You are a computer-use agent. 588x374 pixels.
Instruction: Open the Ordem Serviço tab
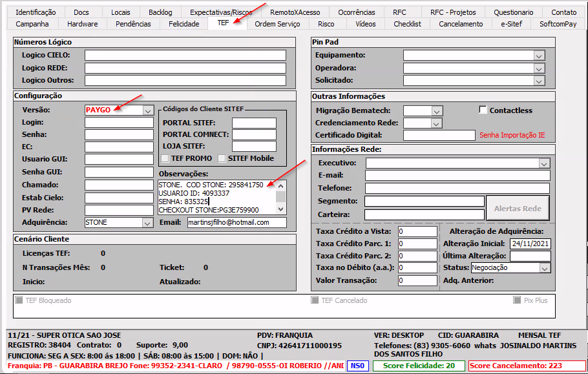[277, 24]
